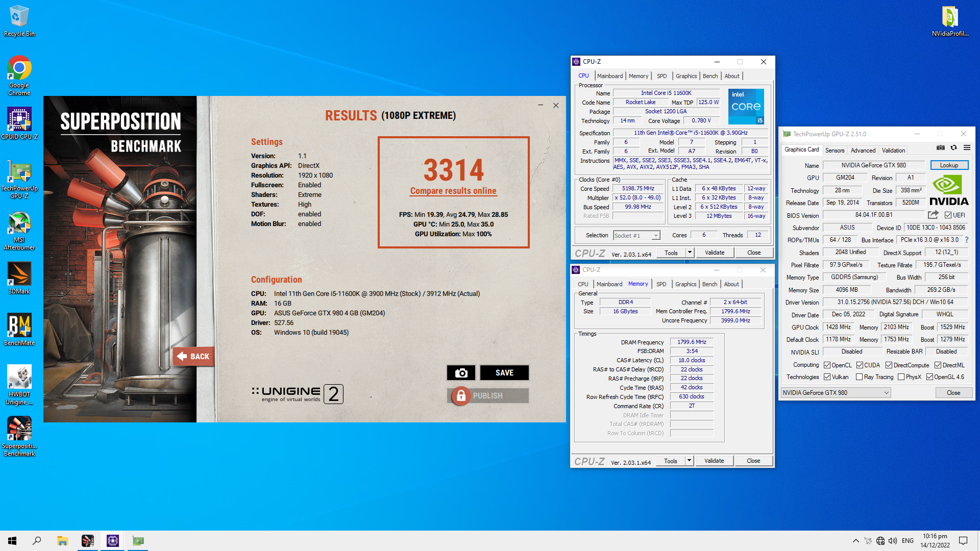Toggle the Ray Tracing checkbox in GPU-Z

tap(860, 377)
